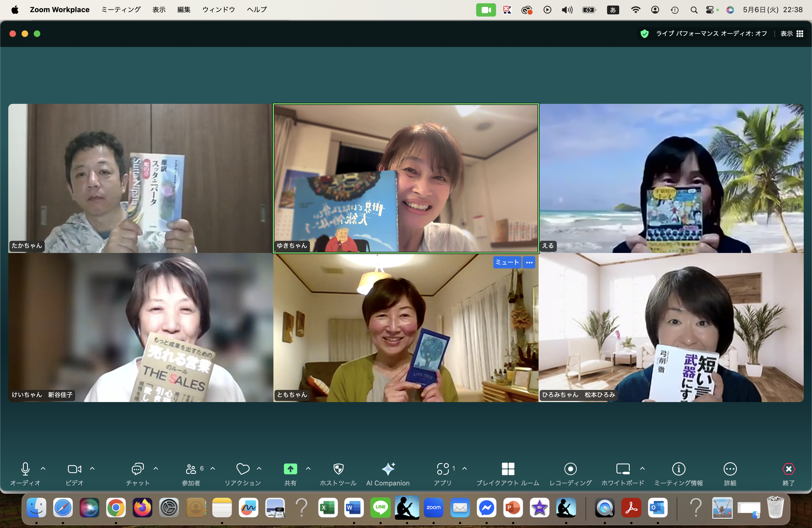812x528 pixels.
Task: Expand audio options arrow beside microphone
Action: (43, 469)
